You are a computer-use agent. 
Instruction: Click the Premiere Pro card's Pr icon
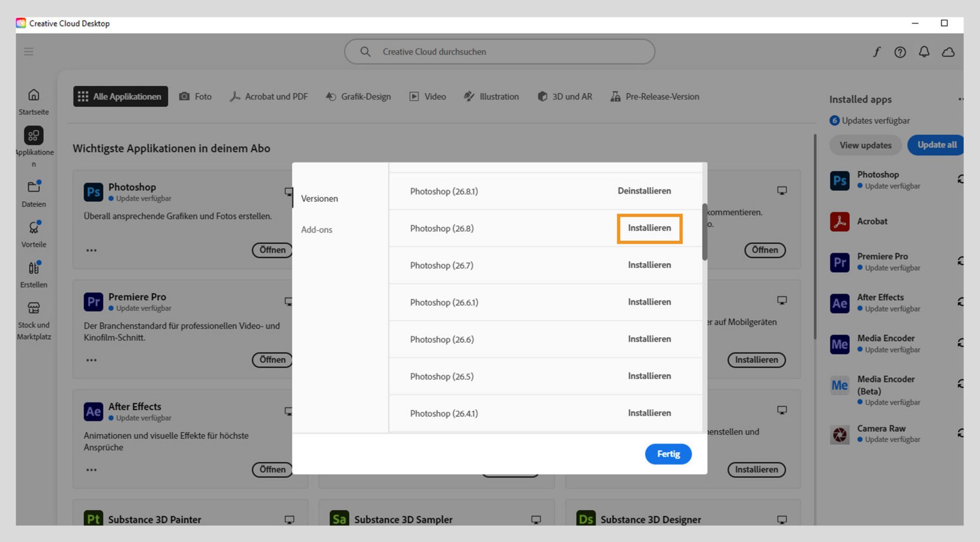pyautogui.click(x=93, y=302)
